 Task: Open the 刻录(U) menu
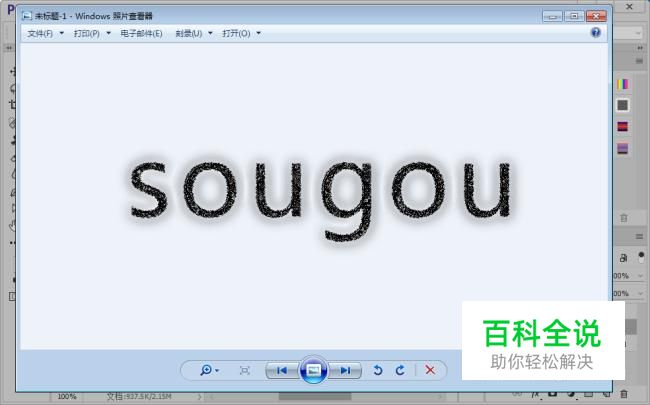pyautogui.click(x=189, y=34)
